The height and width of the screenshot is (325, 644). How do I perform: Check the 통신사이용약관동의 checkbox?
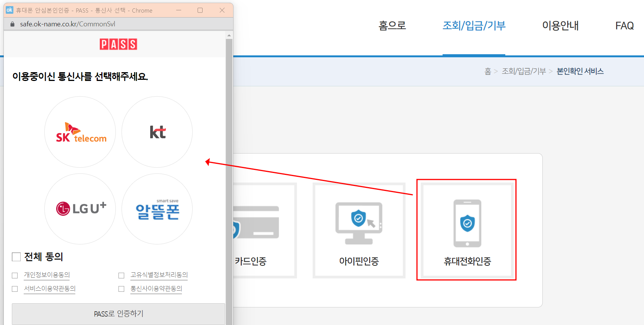pyautogui.click(x=122, y=289)
